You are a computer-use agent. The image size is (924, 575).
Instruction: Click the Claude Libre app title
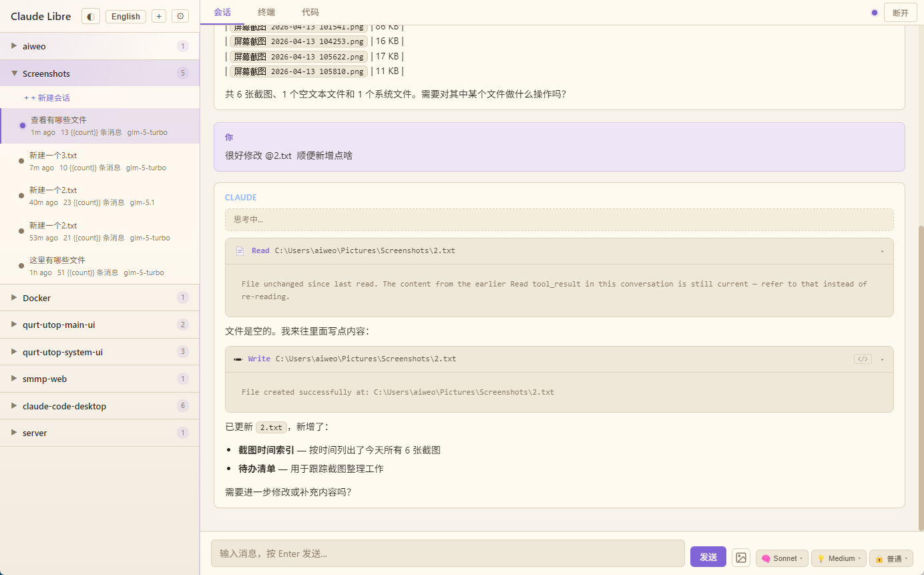point(41,16)
